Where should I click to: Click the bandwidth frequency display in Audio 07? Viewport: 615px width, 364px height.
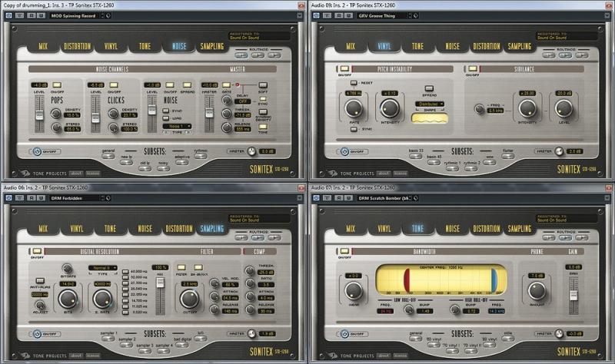click(x=441, y=280)
